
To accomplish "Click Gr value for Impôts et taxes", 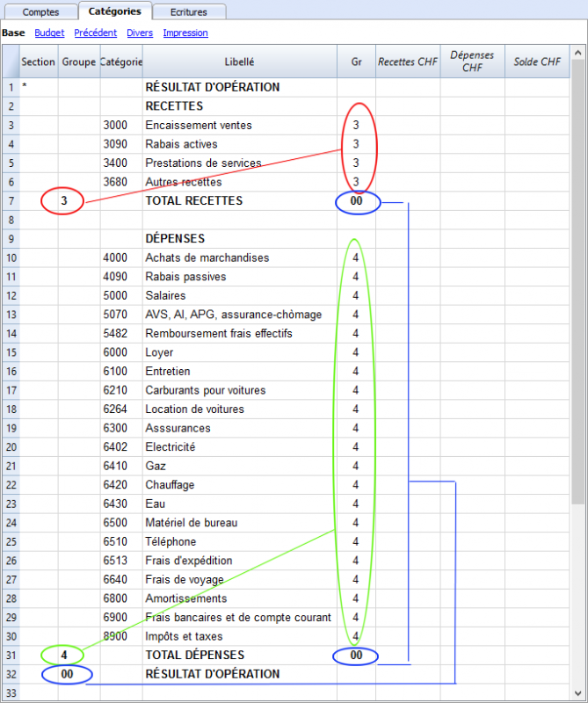I will point(356,636).
